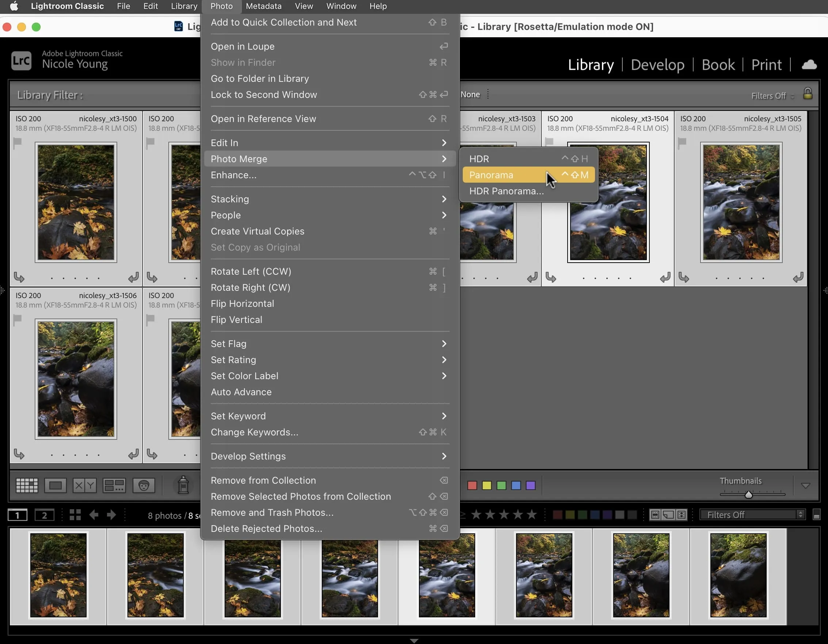Select None in Library Filter bar
Image resolution: width=828 pixels, height=644 pixels.
(470, 95)
